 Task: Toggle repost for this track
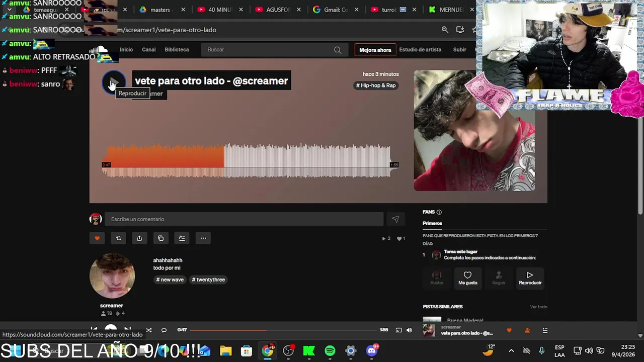pyautogui.click(x=118, y=238)
